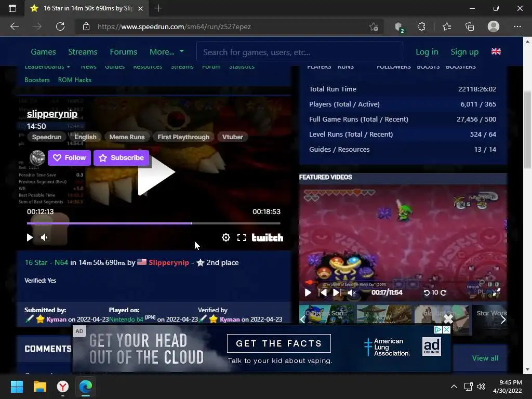The image size is (532, 399).
Task: Toggle fullscreen on the Twitch player
Action: coord(242,237)
